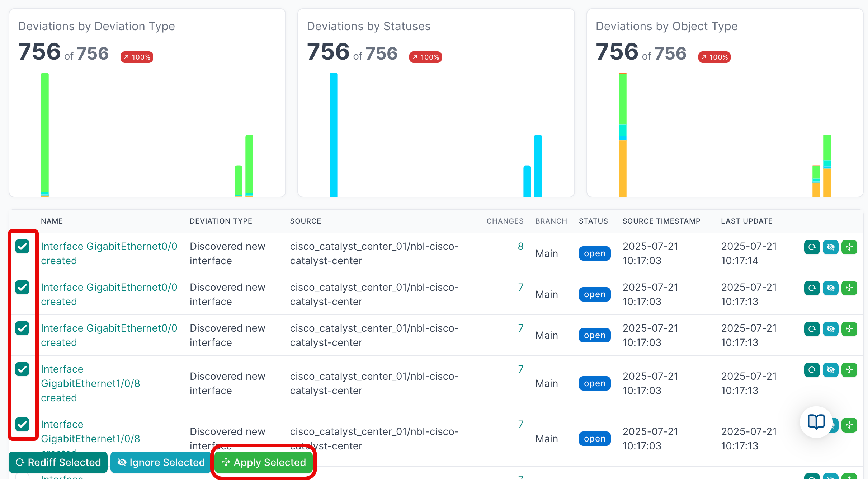Click tallest cyan bar in Statuses chart
This screenshot has width=868, height=481.
pyautogui.click(x=333, y=135)
